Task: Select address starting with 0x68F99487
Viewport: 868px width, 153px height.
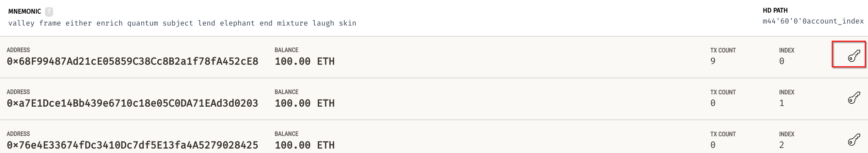Action: pos(132,61)
